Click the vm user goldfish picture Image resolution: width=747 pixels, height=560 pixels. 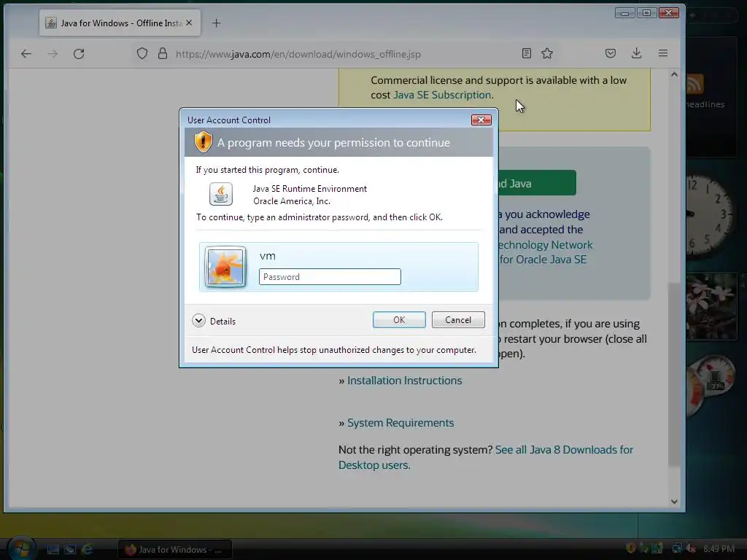pos(225,267)
